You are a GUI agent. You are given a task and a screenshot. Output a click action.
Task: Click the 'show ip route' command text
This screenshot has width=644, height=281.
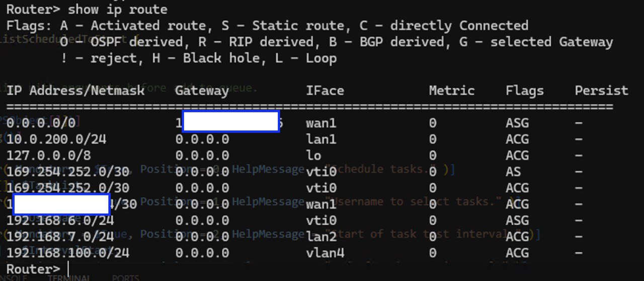[117, 9]
